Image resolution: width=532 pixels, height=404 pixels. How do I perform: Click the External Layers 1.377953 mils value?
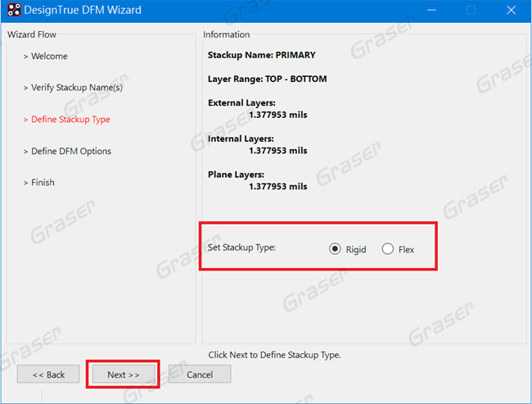point(278,115)
